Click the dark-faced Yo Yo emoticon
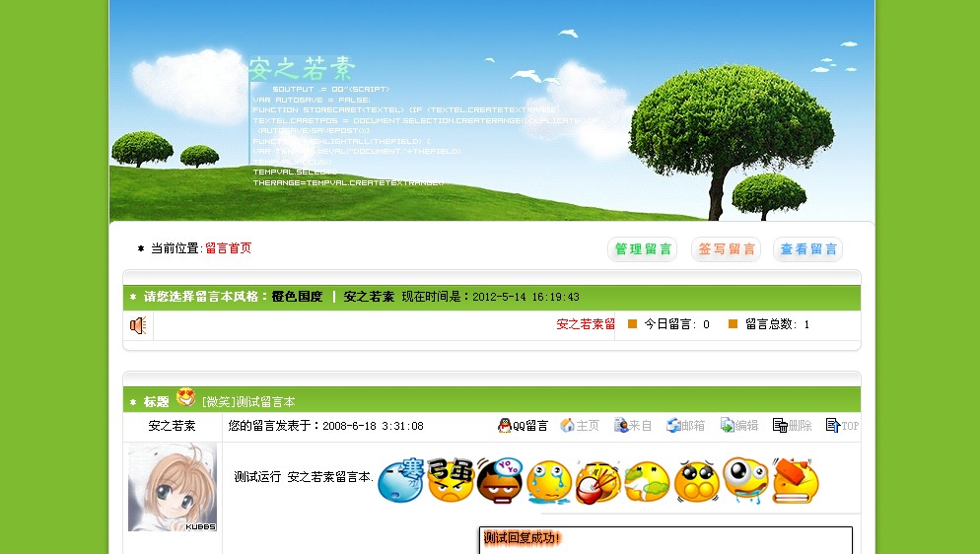The height and width of the screenshot is (554, 980). click(x=500, y=480)
